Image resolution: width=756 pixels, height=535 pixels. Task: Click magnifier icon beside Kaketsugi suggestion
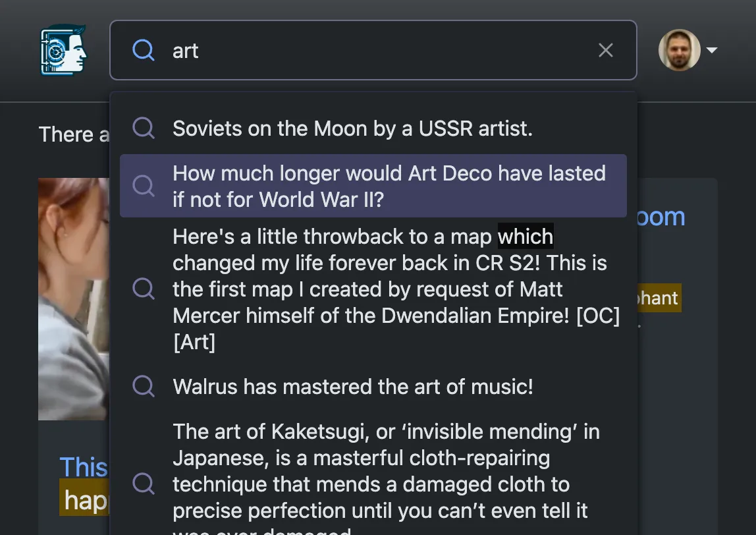coord(144,484)
